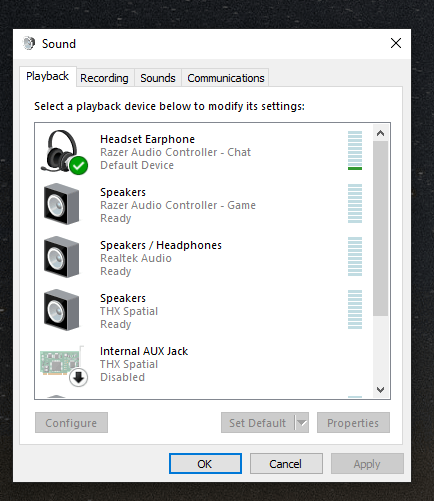Click the Headset Earphone volume level meter
Screen dimensions: 434x501
pyautogui.click(x=355, y=150)
